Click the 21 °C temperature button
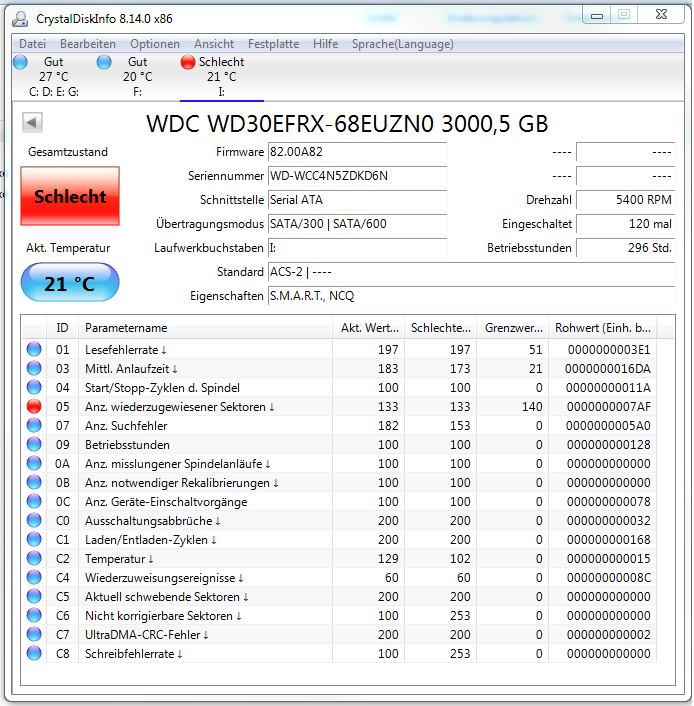Image resolution: width=694 pixels, height=706 pixels. [x=70, y=283]
